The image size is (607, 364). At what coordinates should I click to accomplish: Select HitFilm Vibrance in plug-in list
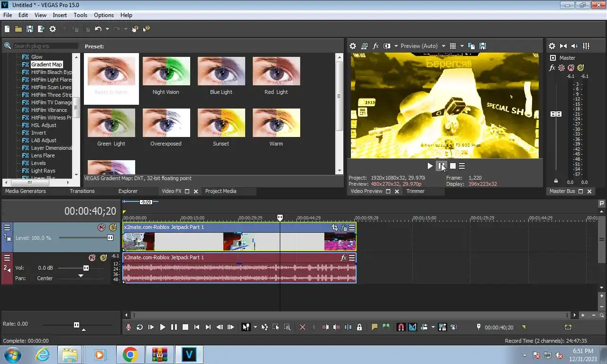pyautogui.click(x=49, y=110)
